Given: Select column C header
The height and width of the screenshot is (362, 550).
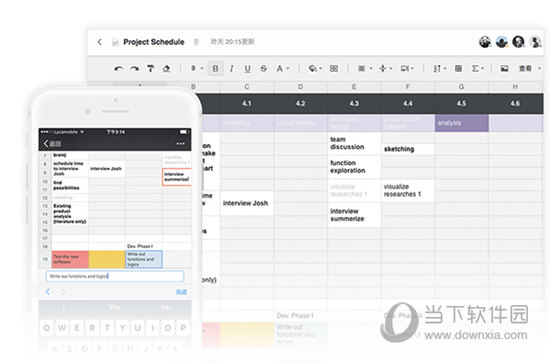Looking at the screenshot, I should tap(247, 87).
